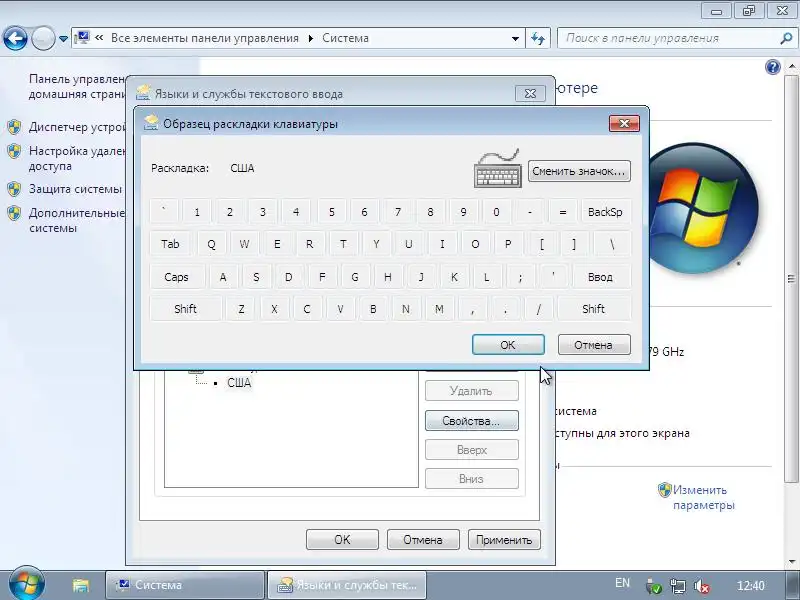This screenshot has height=600, width=800.
Task: Open Защита системы link
Action: [x=75, y=189]
